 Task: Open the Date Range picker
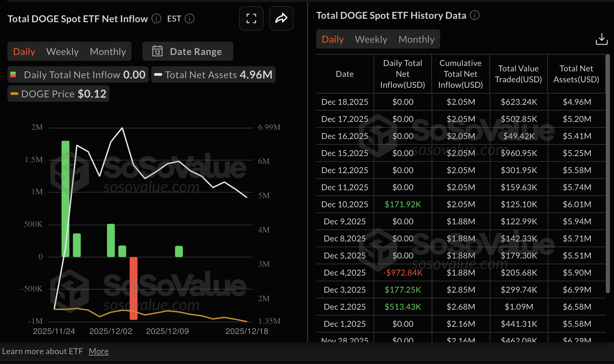tap(187, 51)
